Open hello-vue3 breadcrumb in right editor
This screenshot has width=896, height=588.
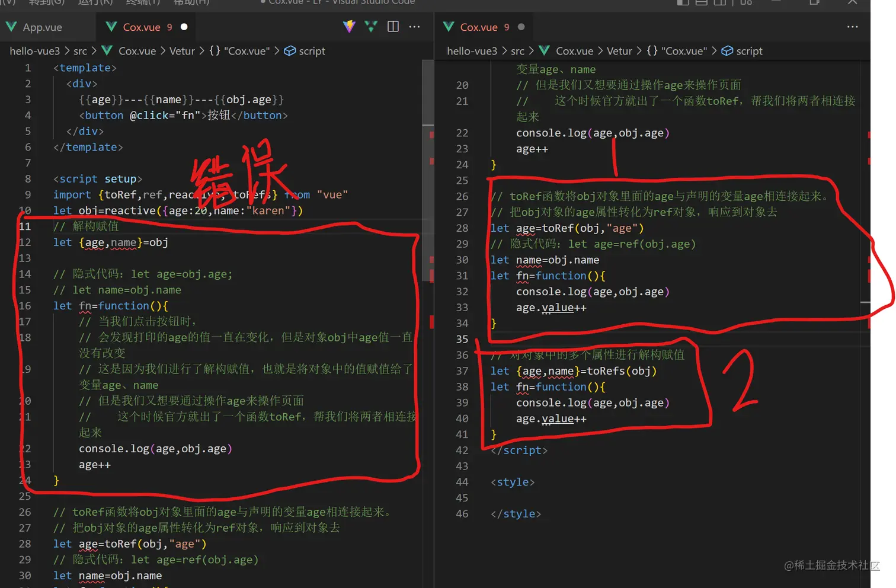pyautogui.click(x=472, y=51)
